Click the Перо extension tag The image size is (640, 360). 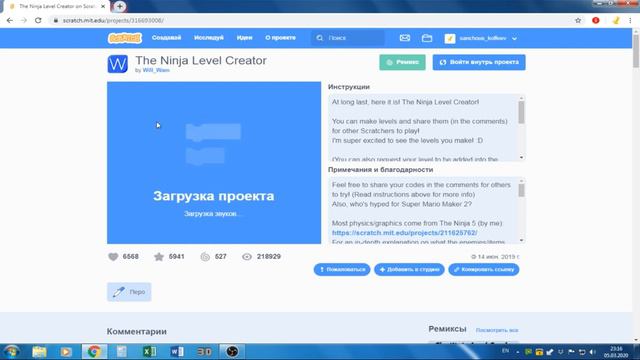[129, 292]
